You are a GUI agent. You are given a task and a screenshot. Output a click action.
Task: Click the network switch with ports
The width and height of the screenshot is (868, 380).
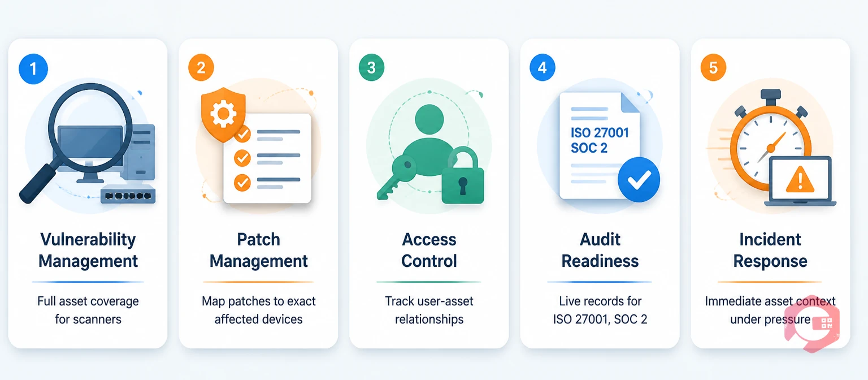coord(128,195)
